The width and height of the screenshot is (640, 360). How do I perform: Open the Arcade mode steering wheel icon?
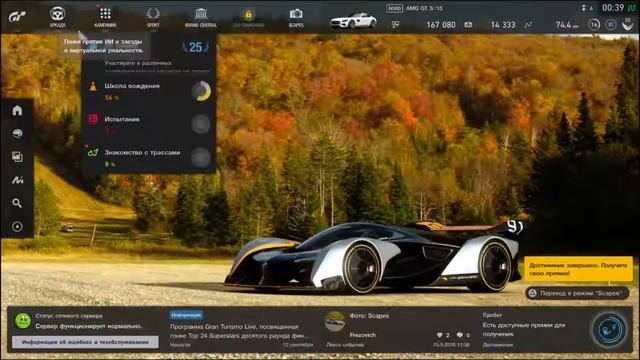58,14
